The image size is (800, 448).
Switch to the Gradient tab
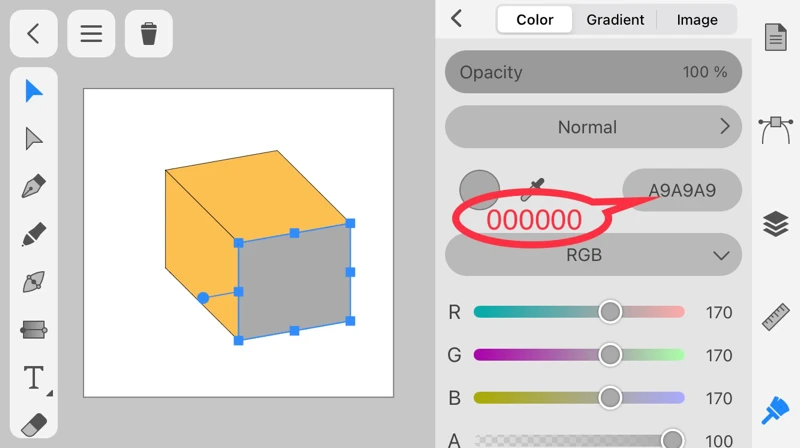615,20
